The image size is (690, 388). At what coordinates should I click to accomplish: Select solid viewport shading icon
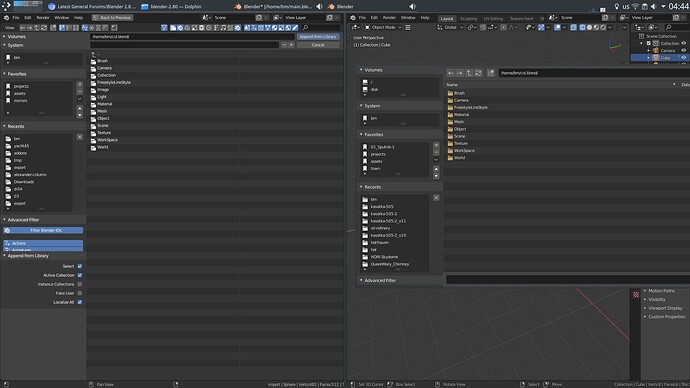589,27
